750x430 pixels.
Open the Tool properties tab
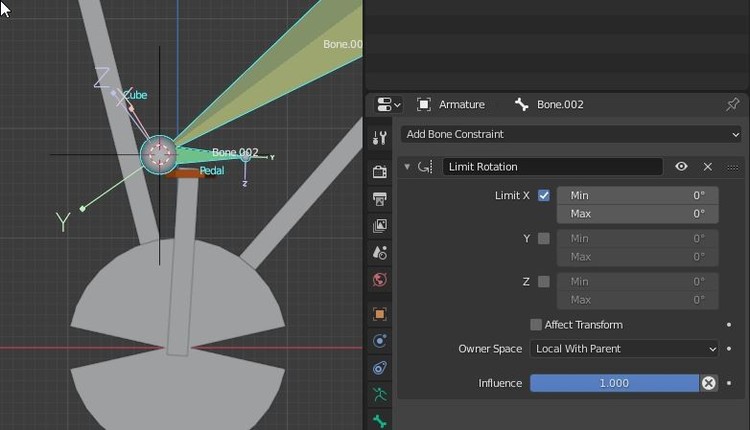(380, 138)
